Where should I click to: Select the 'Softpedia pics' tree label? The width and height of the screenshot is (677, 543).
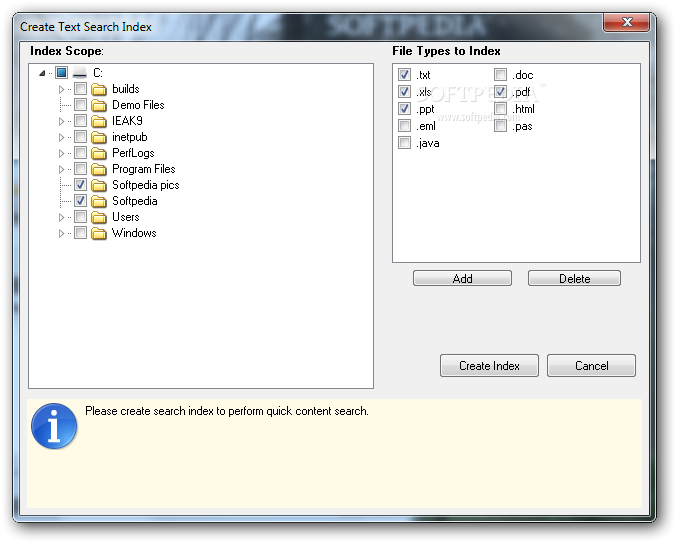146,185
